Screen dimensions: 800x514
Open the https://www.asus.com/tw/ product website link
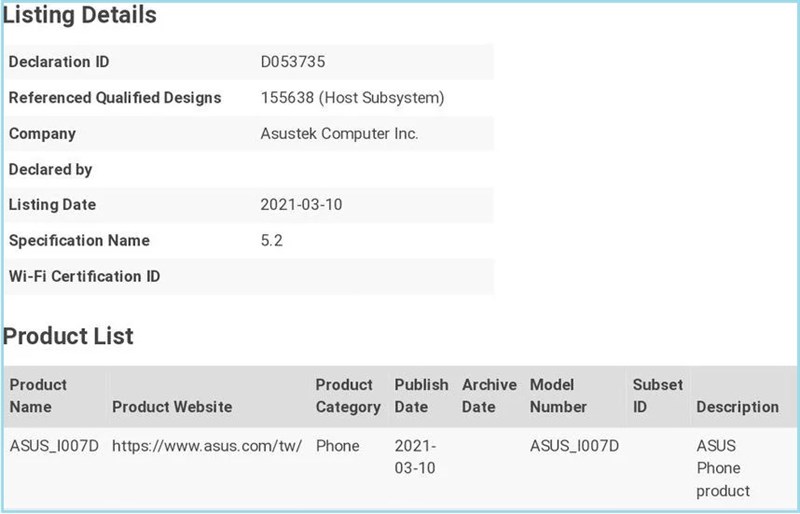206,445
